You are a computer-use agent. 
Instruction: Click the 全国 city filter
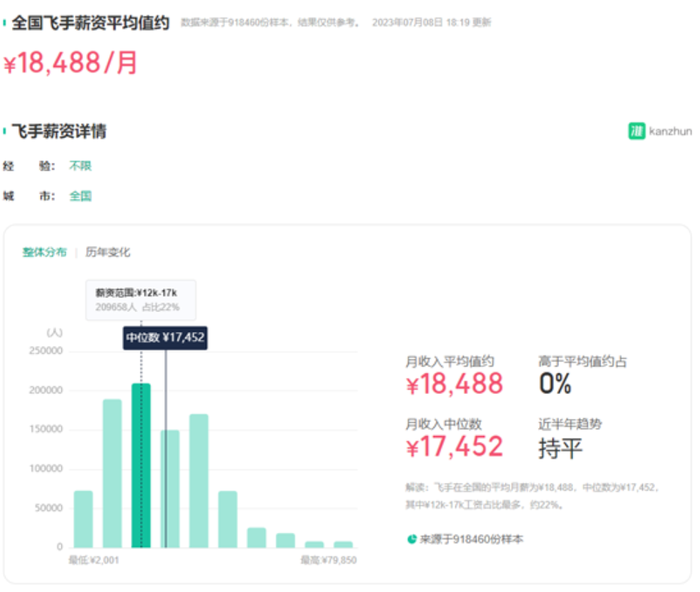pyautogui.click(x=80, y=196)
